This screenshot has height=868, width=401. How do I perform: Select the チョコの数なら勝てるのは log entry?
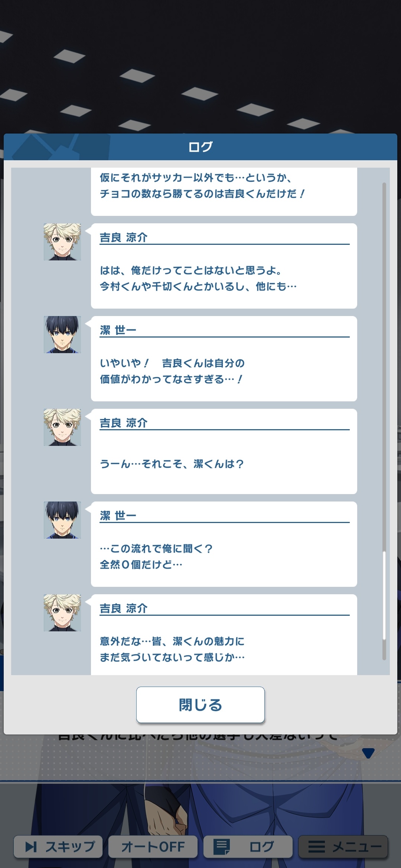(x=224, y=192)
